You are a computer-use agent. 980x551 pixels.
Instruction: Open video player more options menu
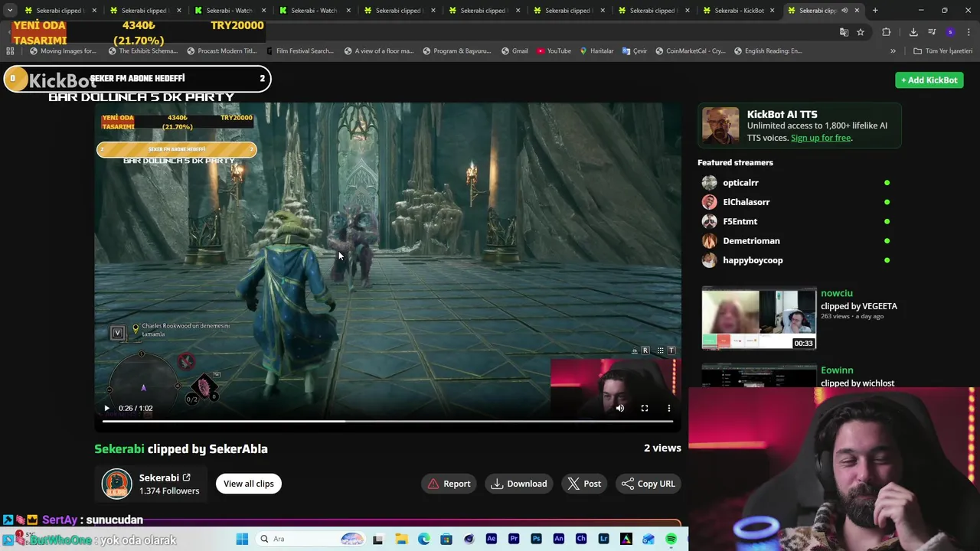tap(669, 409)
